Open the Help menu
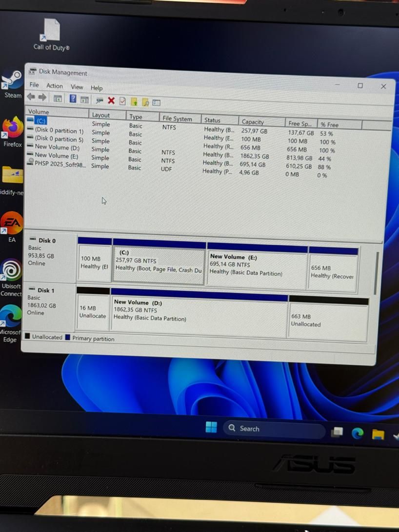399x532 pixels. point(97,88)
